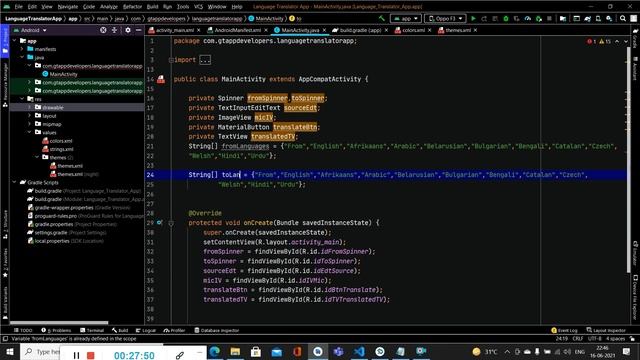Stop the screen recording red button
The width and height of the screenshot is (640, 360).
pyautogui.click(x=91, y=356)
